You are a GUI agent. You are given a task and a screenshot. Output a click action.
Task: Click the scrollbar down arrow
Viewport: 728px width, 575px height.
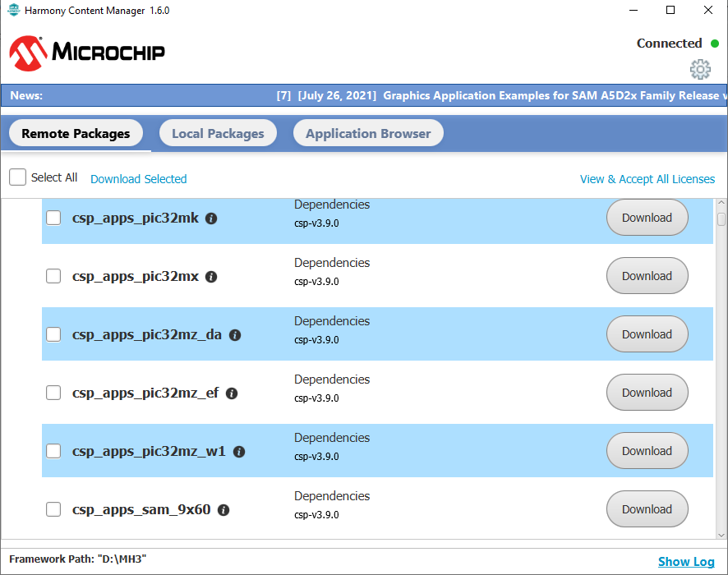721,535
